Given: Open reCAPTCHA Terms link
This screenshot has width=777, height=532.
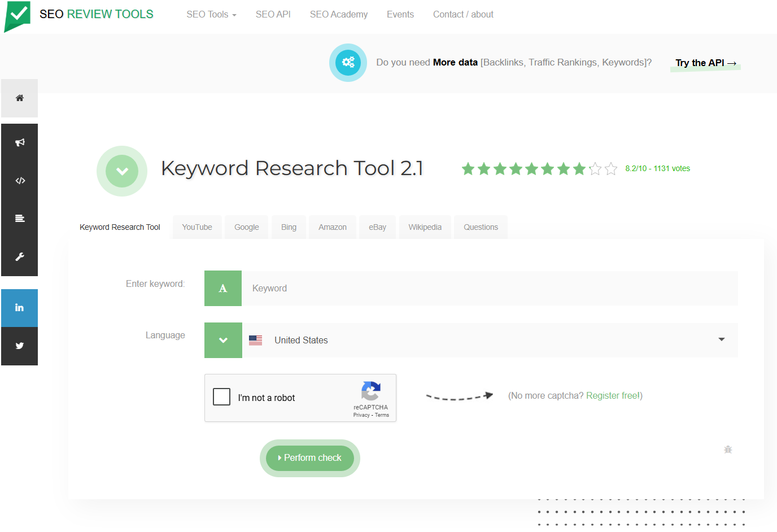Looking at the screenshot, I should point(382,415).
